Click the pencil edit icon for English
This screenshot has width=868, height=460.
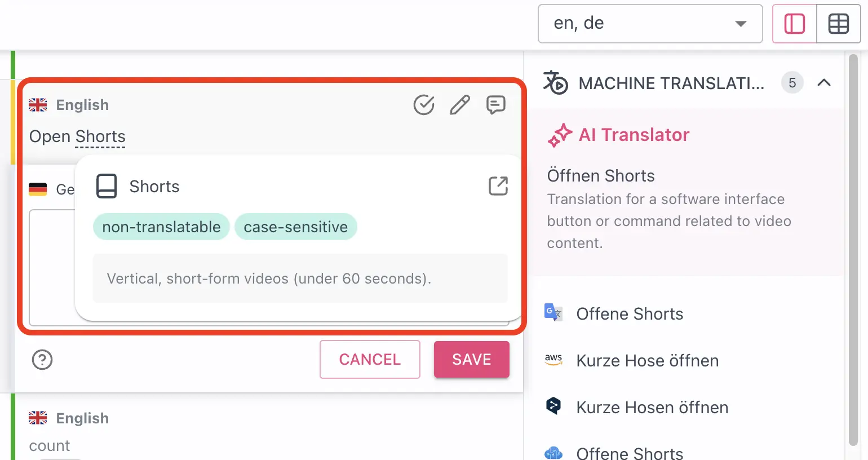tap(460, 105)
